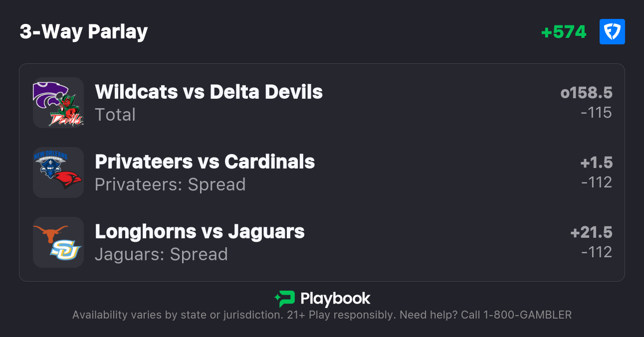
Task: Open the Wildcats vs Delta Devils matchup
Action: (x=209, y=92)
